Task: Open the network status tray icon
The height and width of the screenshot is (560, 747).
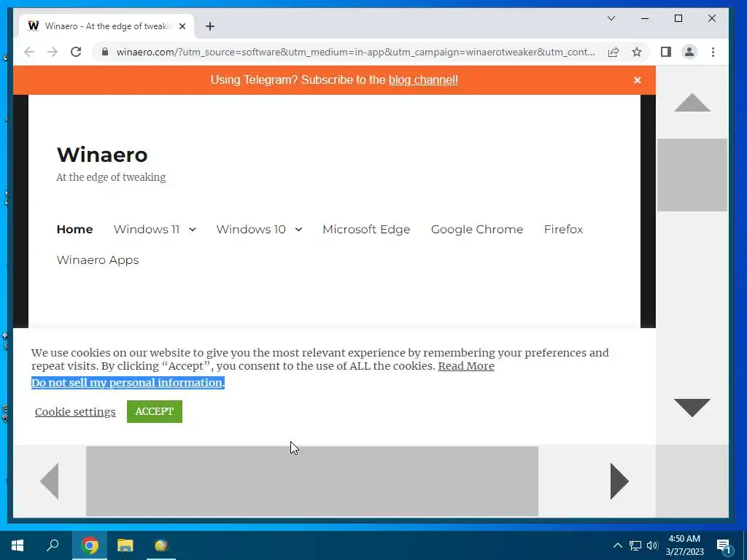Action: [x=635, y=545]
